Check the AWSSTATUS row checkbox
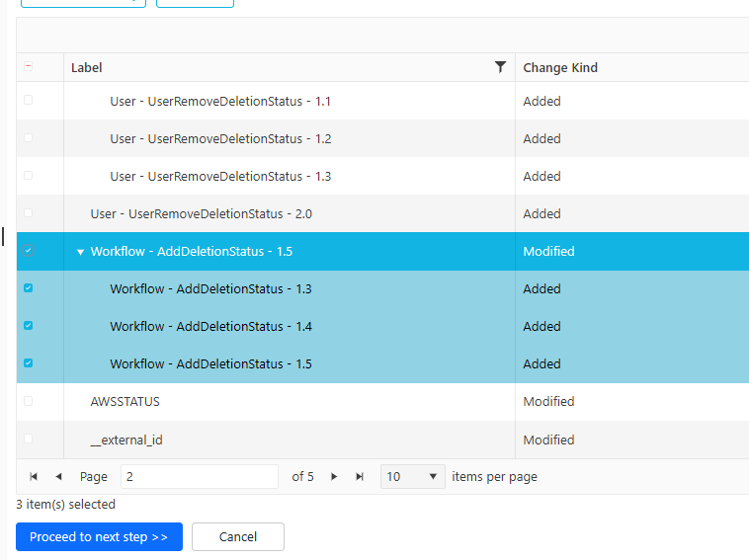The width and height of the screenshot is (749, 560). [28, 401]
